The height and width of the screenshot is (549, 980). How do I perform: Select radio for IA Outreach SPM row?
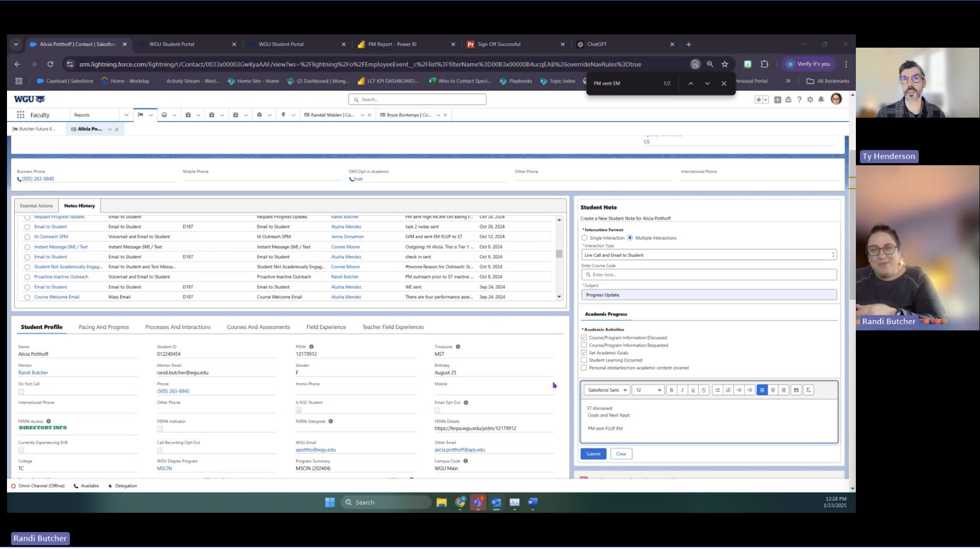(x=27, y=237)
